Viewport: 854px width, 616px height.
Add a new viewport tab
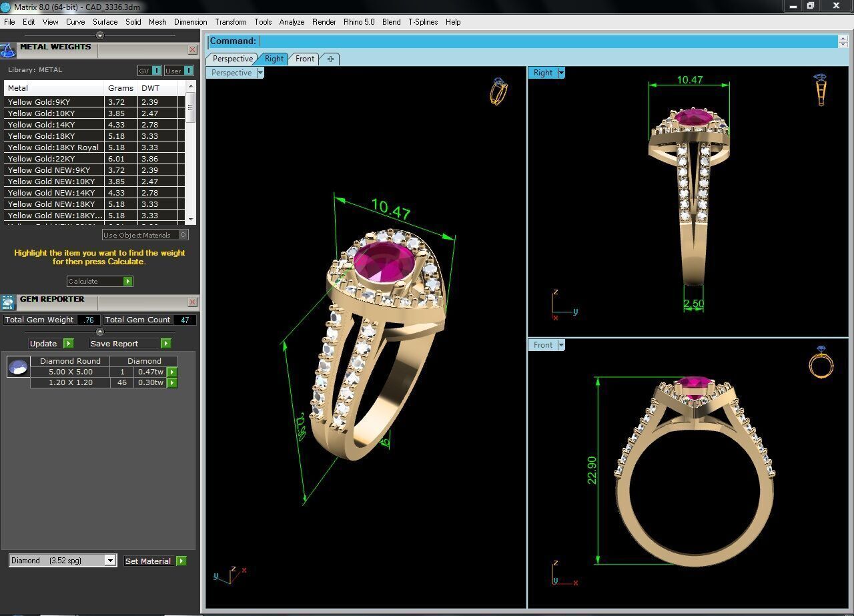(330, 59)
